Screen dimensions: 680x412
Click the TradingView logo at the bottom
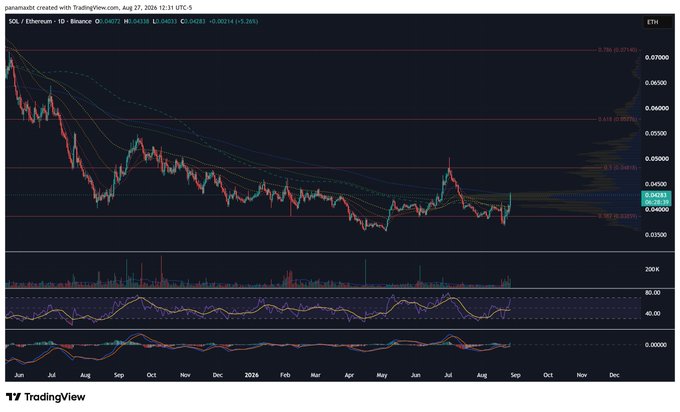click(46, 397)
